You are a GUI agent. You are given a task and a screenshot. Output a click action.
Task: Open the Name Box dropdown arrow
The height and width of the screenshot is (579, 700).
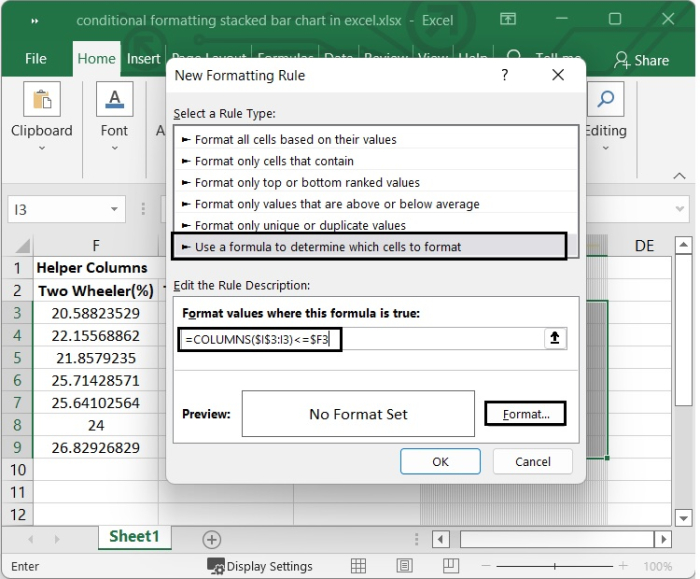point(114,209)
